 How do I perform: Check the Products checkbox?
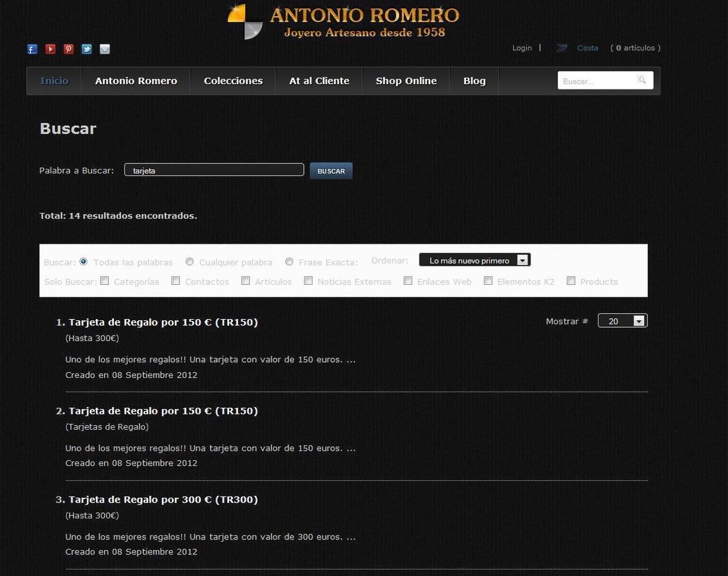571,281
